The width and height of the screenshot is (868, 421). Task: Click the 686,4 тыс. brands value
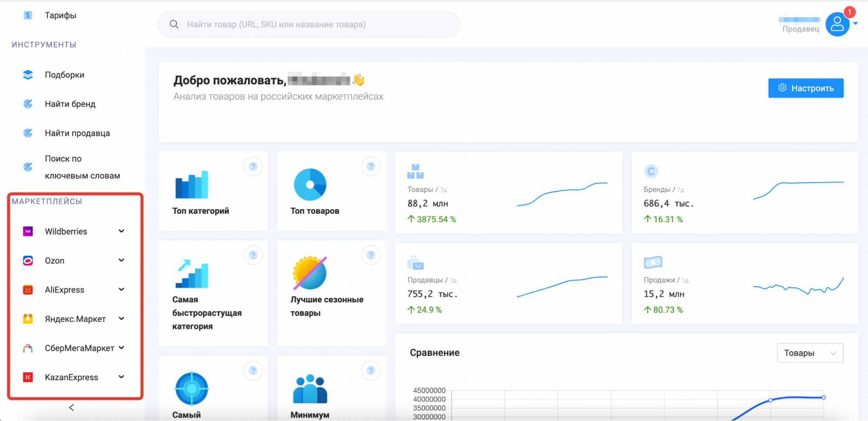669,203
